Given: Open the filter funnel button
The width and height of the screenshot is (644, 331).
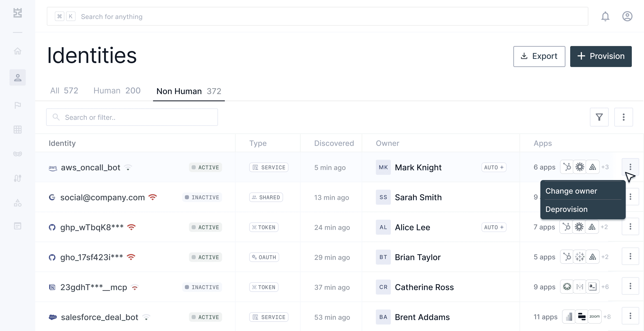Looking at the screenshot, I should [x=599, y=117].
